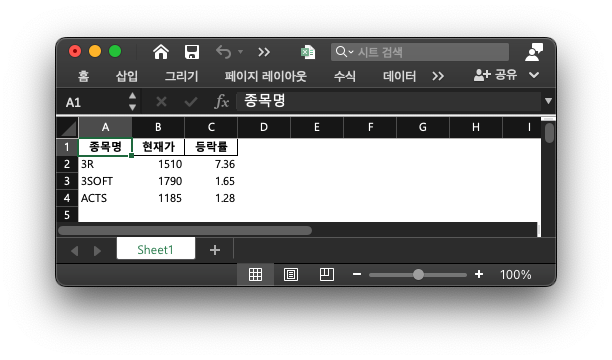Click the vertical scrollbar thumb
Screen dimensions: 612x360
coord(549,133)
